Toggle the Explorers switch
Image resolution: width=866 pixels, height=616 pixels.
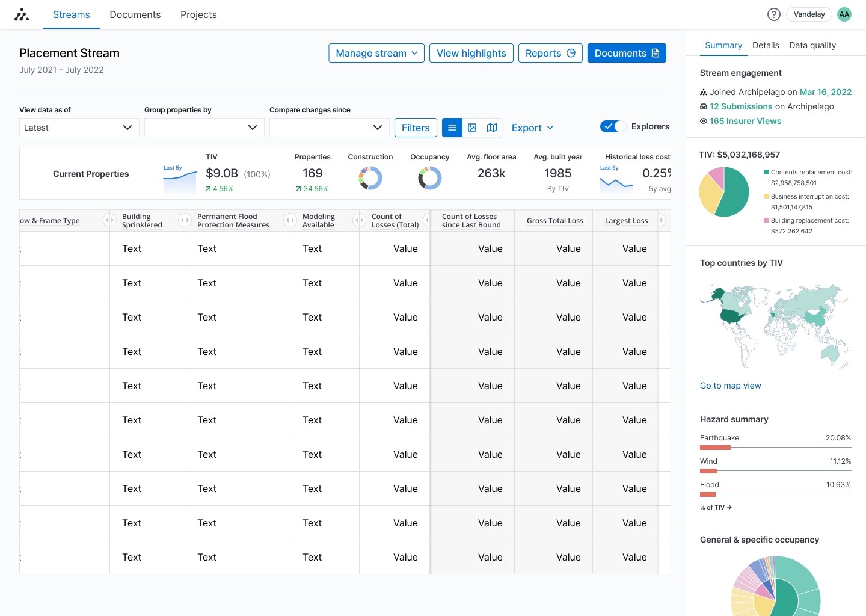click(x=613, y=126)
